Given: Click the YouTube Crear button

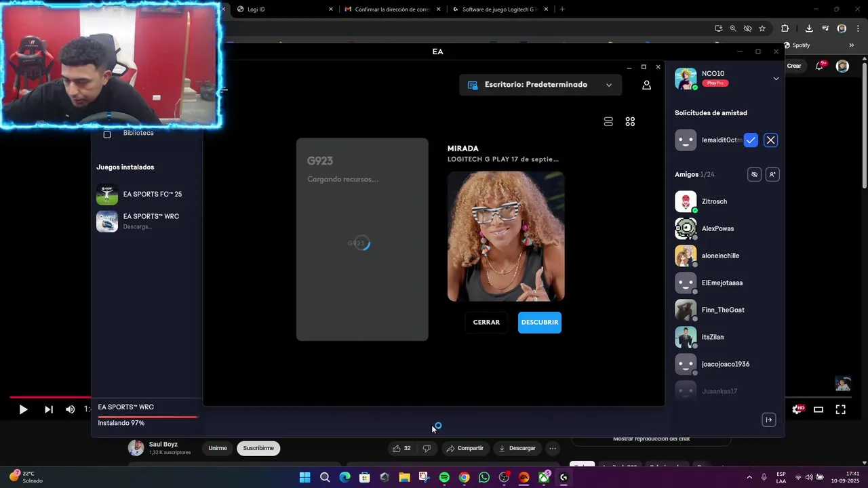Looking at the screenshot, I should click(x=794, y=66).
